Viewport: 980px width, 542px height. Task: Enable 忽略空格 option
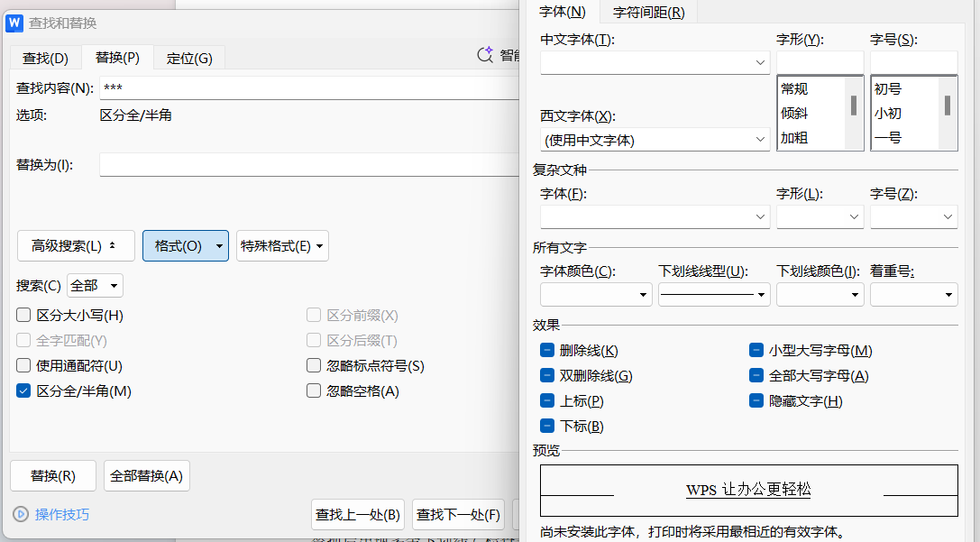[313, 390]
